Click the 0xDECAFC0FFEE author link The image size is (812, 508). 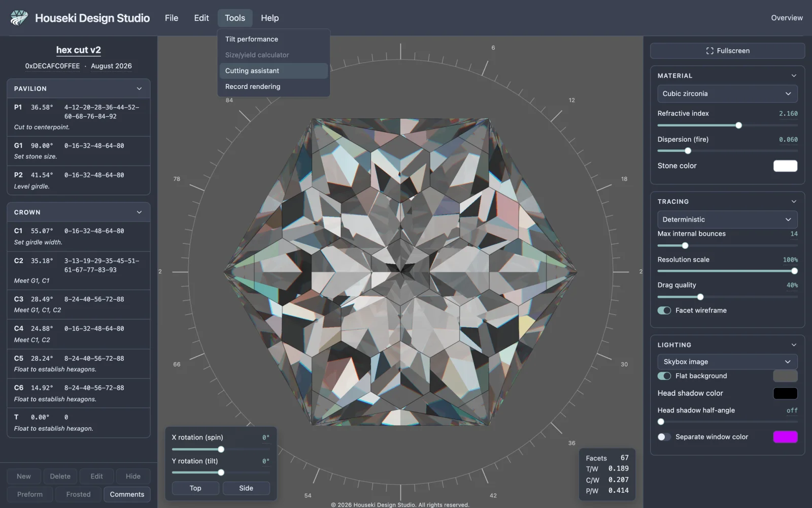(52, 66)
